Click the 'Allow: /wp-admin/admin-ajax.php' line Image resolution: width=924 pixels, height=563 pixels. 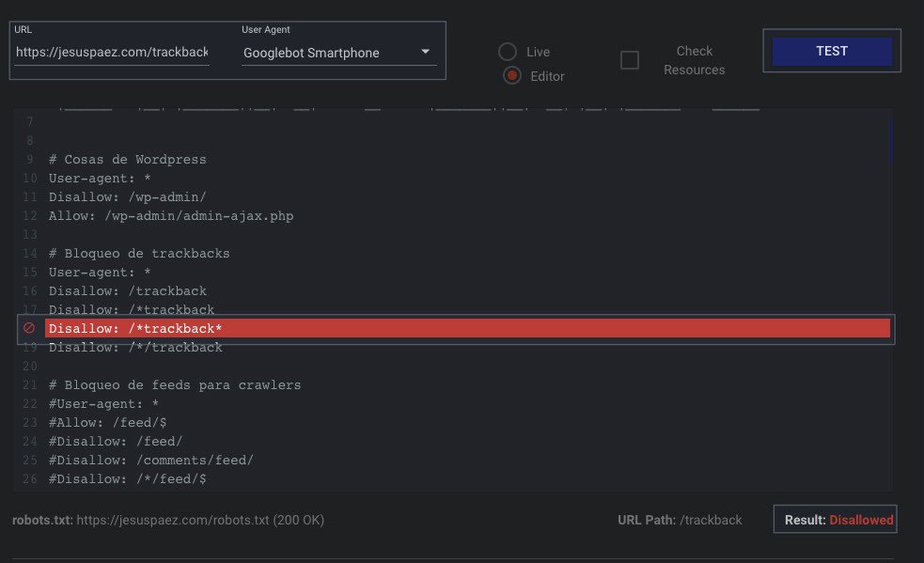[171, 216]
